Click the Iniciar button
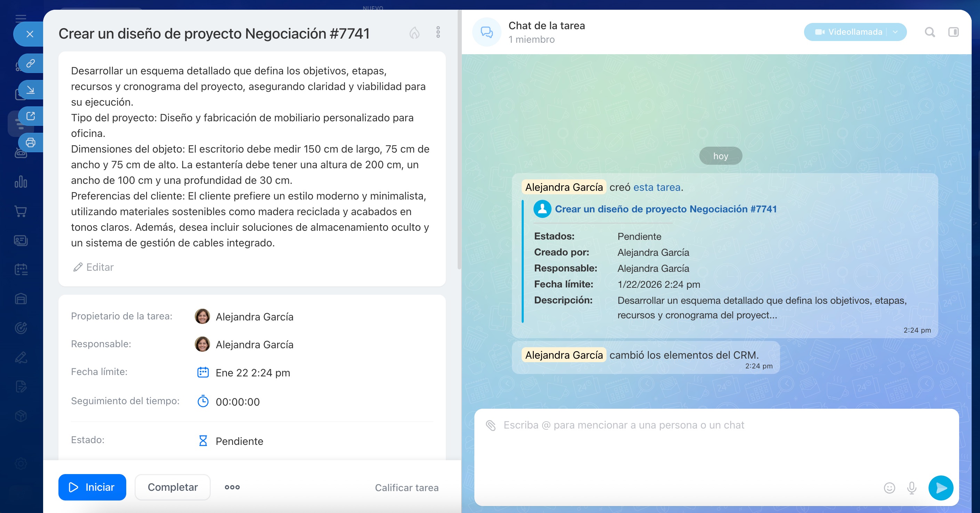Screen dimensions: 980x513 pos(92,487)
